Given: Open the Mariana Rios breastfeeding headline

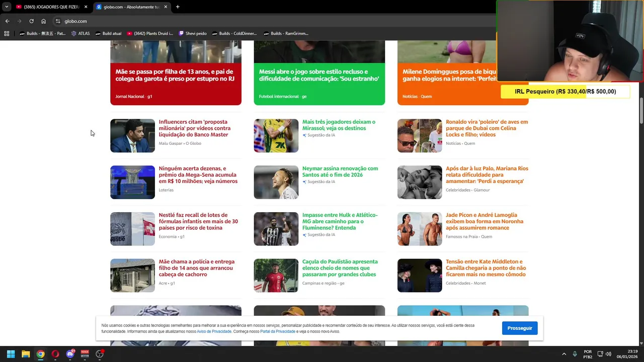Looking at the screenshot, I should (x=487, y=175).
